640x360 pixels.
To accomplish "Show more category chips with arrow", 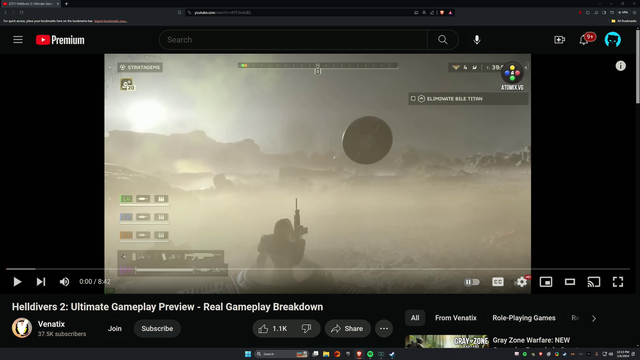I will [594, 318].
